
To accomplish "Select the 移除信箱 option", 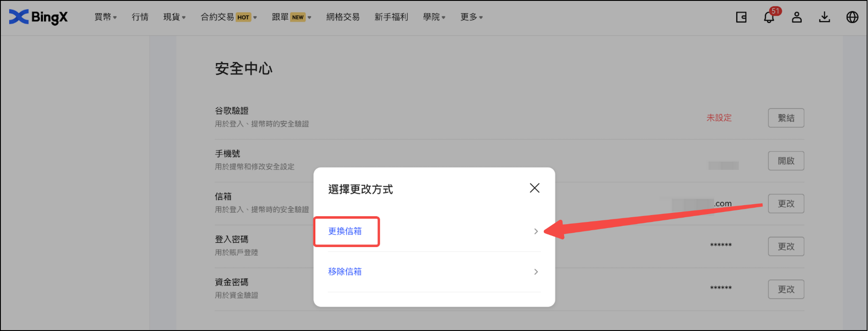I will [x=345, y=272].
